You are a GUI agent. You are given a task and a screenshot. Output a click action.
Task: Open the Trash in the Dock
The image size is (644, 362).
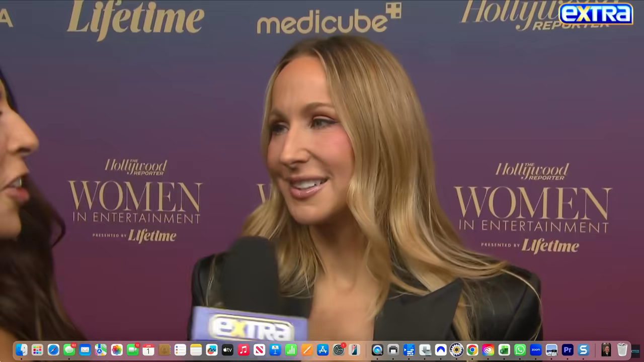pos(622,350)
